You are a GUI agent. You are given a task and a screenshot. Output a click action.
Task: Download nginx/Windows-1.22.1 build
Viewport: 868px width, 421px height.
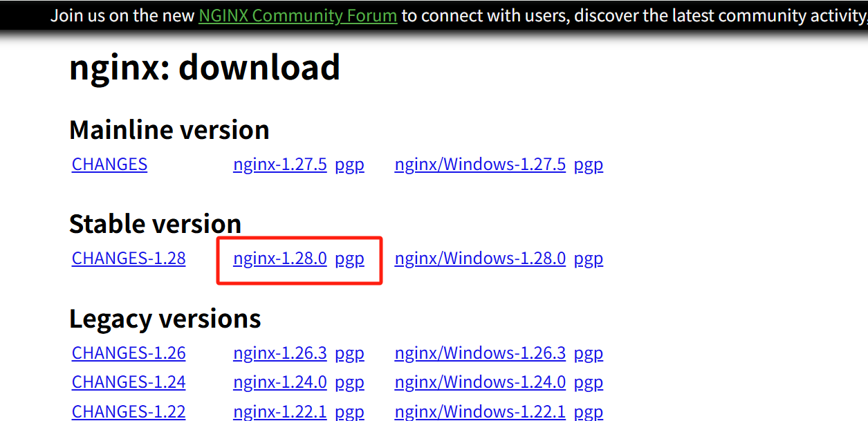(480, 412)
